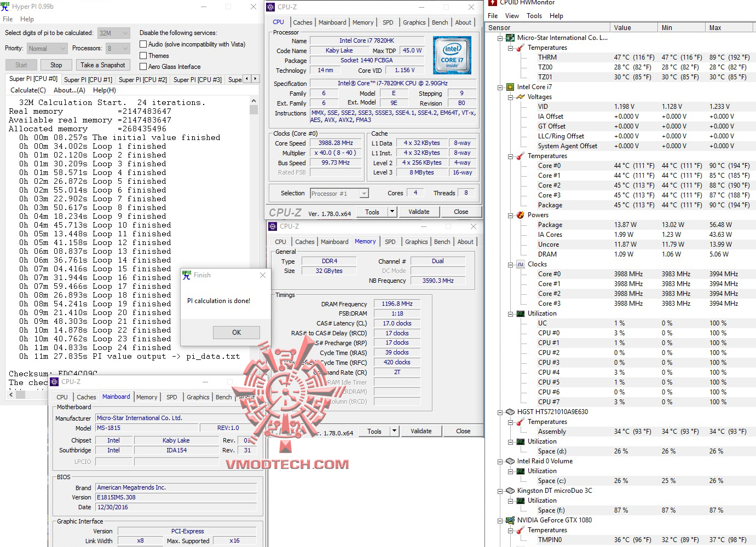Click the Validate button in CPU-Z
The image size is (756, 547).
(x=419, y=212)
